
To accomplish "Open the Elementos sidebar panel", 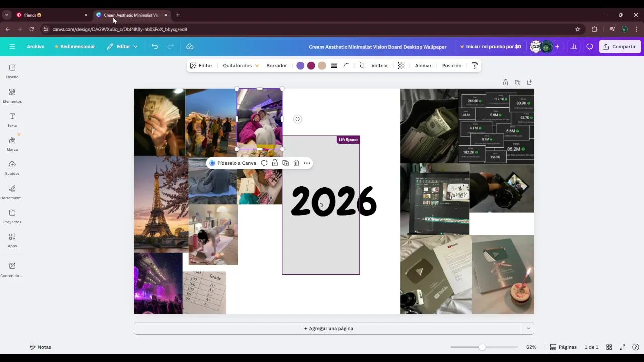I will [12, 96].
